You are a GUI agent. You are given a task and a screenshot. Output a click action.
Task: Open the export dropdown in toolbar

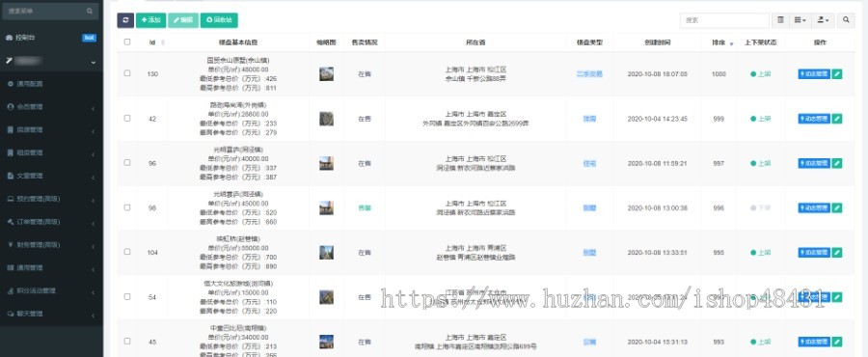coord(823,20)
